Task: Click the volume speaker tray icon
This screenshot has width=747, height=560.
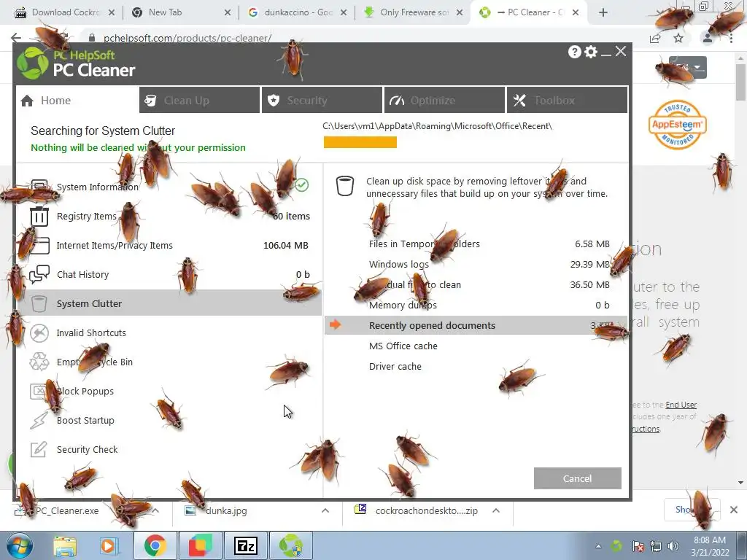Action: pyautogui.click(x=673, y=546)
